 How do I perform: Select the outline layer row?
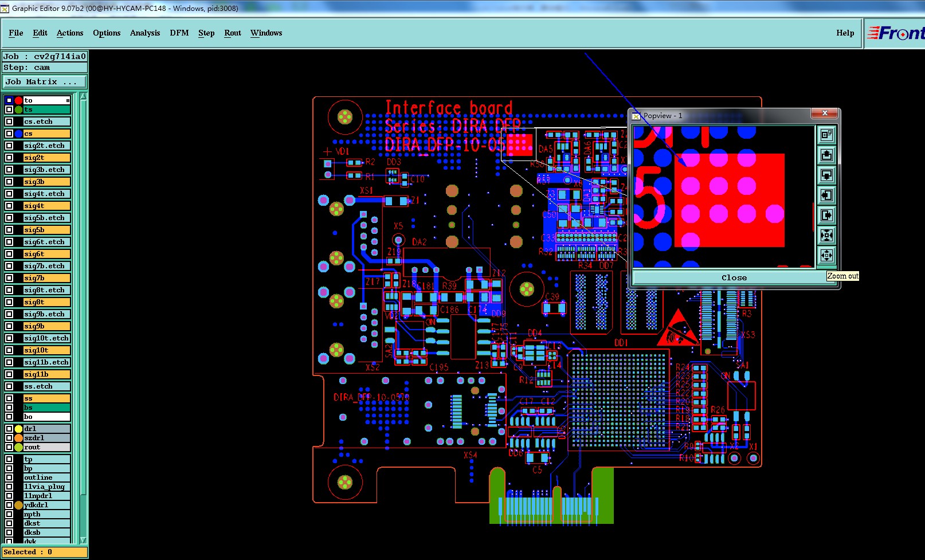pos(46,477)
